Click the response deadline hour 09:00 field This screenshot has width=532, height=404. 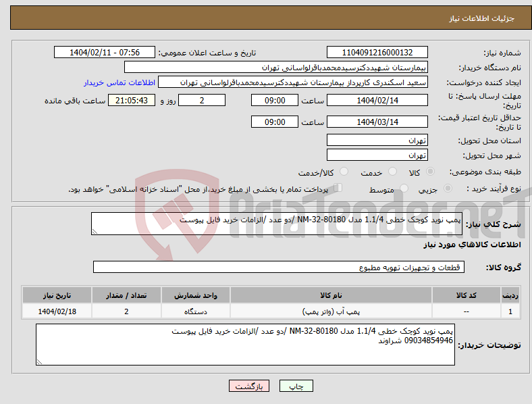275,100
